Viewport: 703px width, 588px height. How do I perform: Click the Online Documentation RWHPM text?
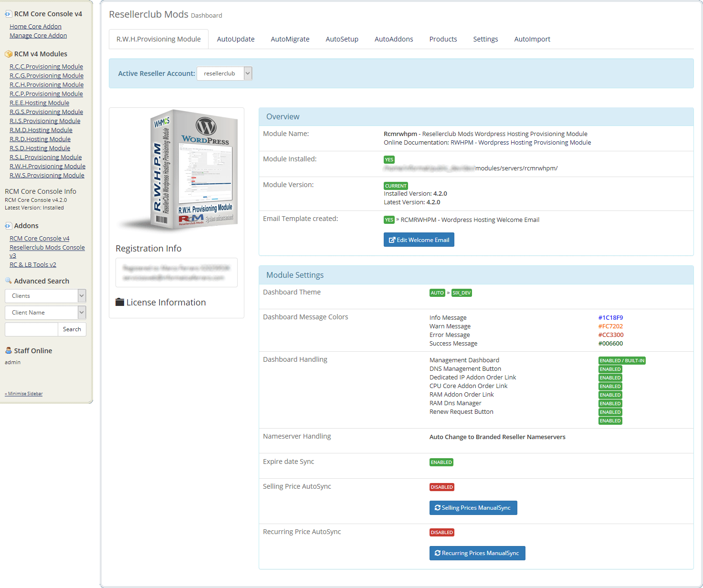pyautogui.click(x=487, y=143)
